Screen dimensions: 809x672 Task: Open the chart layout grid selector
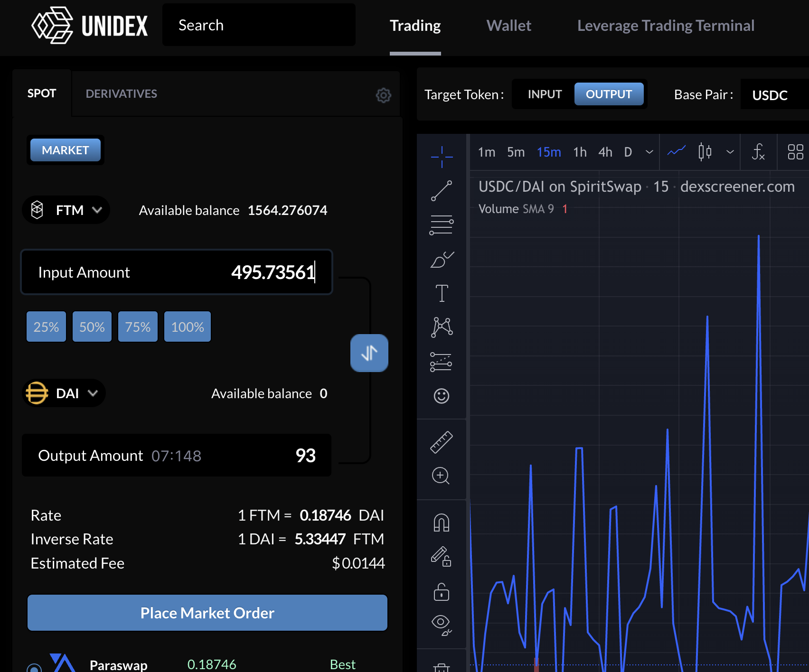click(795, 152)
